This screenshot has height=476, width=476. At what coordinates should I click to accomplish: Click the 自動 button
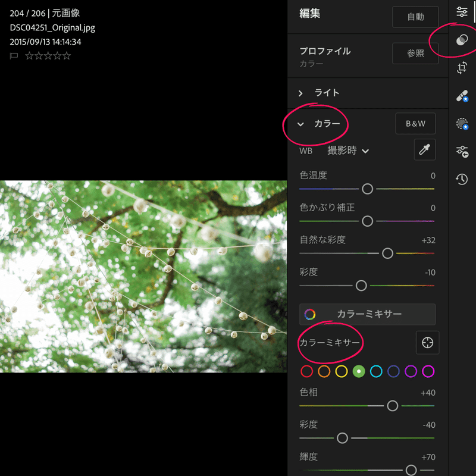point(415,17)
